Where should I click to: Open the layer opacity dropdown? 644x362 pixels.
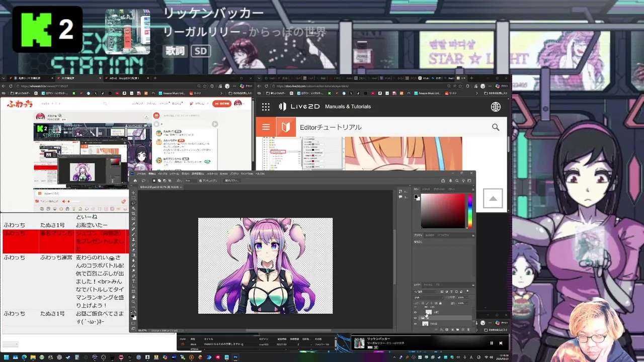[467, 298]
